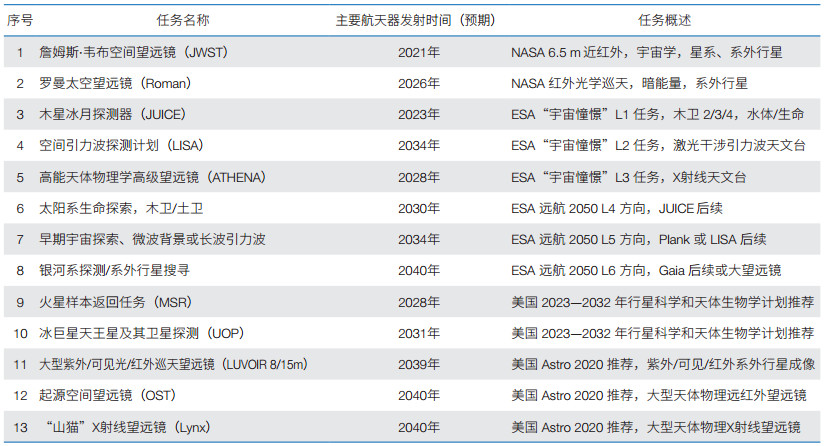Click description NASA 6.5 m 近红外 for JWST
The image size is (827, 446).
(647, 52)
